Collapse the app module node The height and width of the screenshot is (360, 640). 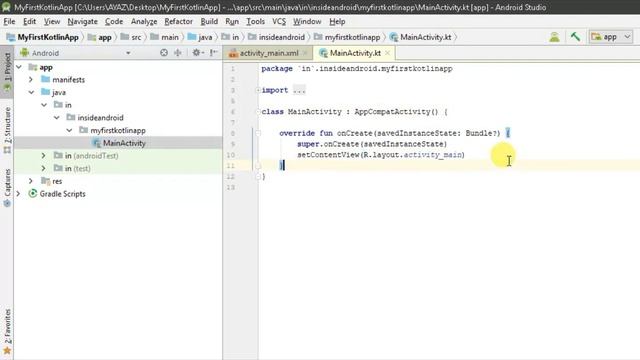19,67
